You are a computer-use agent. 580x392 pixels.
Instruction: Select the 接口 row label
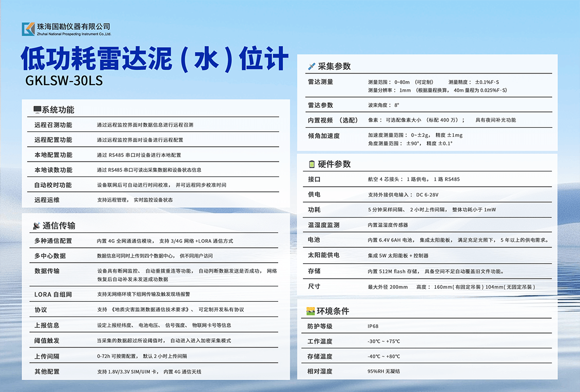point(314,180)
